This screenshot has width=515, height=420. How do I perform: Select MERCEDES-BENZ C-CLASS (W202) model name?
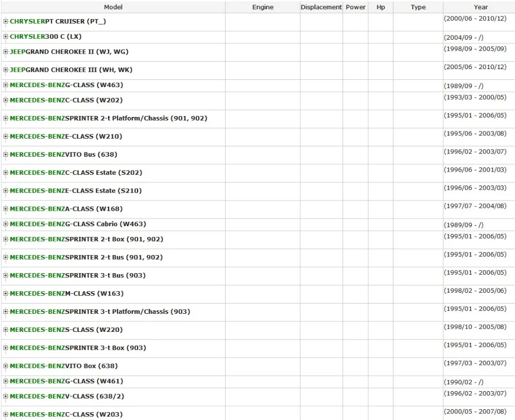(x=66, y=100)
